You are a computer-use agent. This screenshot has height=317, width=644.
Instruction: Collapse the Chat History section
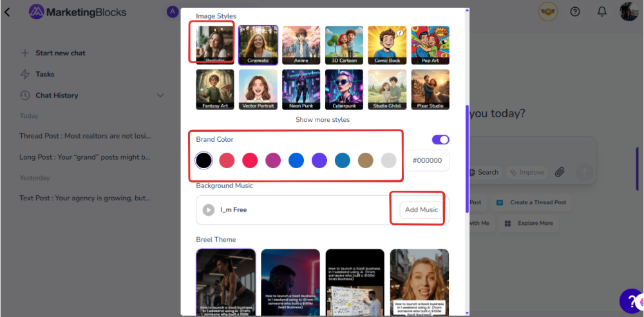160,95
